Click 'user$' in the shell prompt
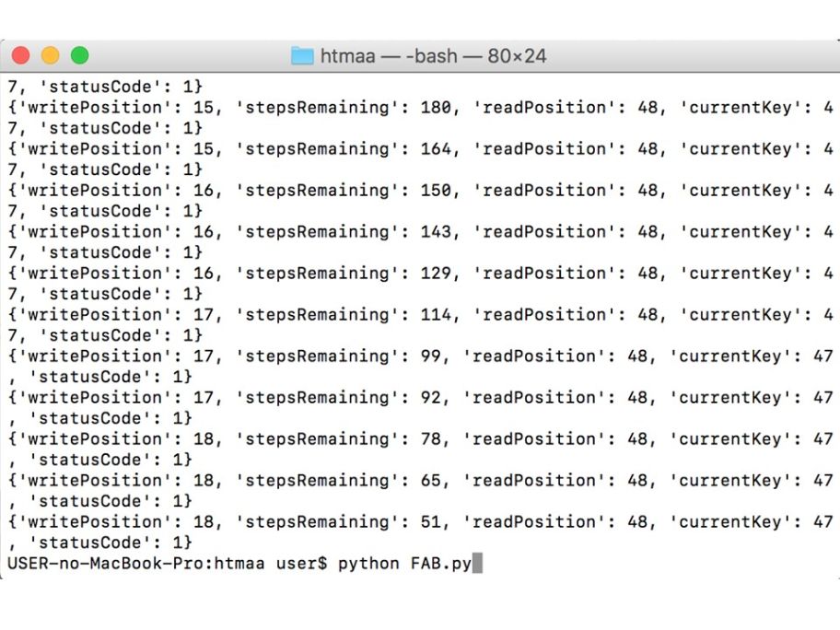 click(301, 564)
